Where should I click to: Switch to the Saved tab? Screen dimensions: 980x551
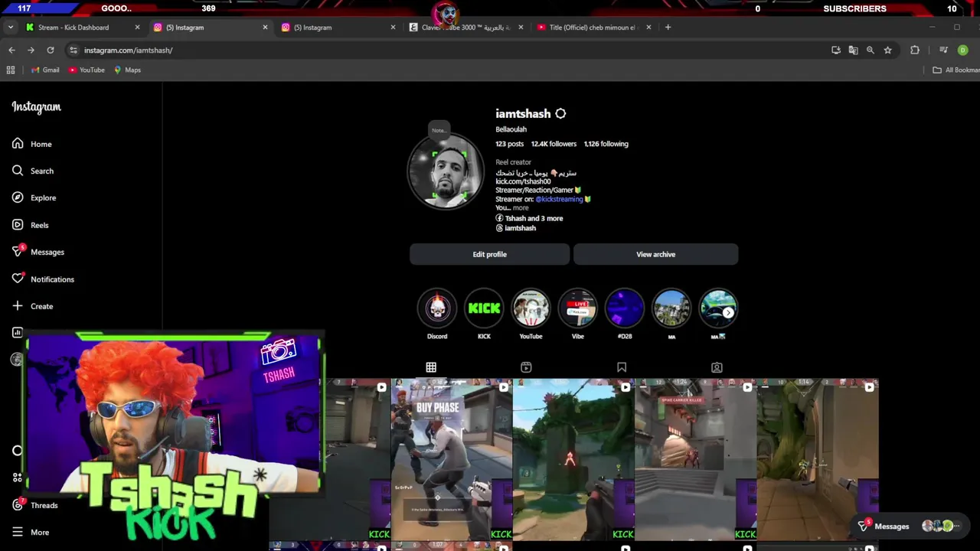point(622,367)
